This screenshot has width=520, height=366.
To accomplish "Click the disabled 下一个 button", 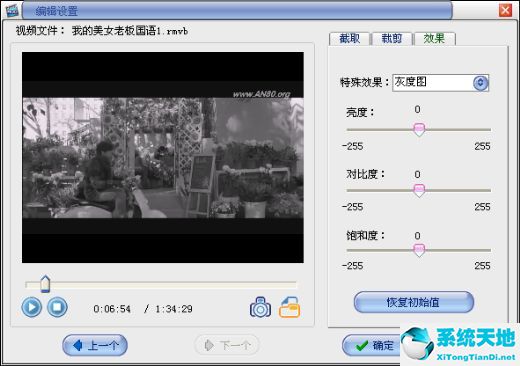I will point(227,345).
